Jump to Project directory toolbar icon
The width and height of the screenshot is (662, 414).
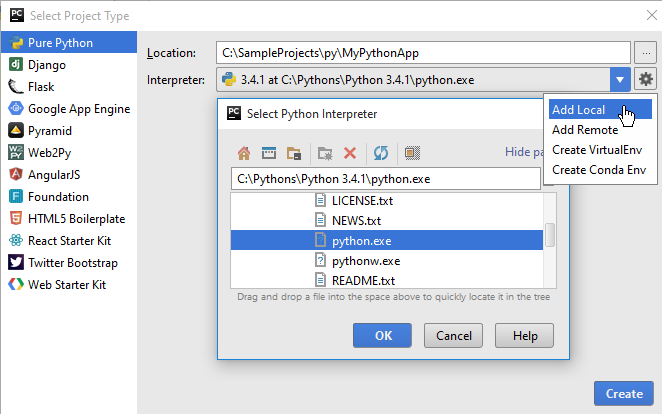pyautogui.click(x=294, y=153)
